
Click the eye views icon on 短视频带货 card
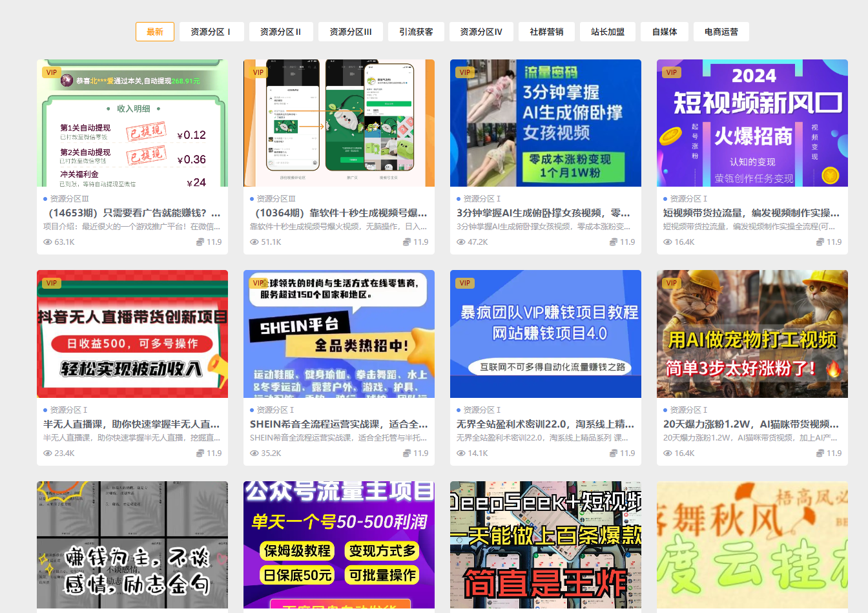tap(668, 242)
